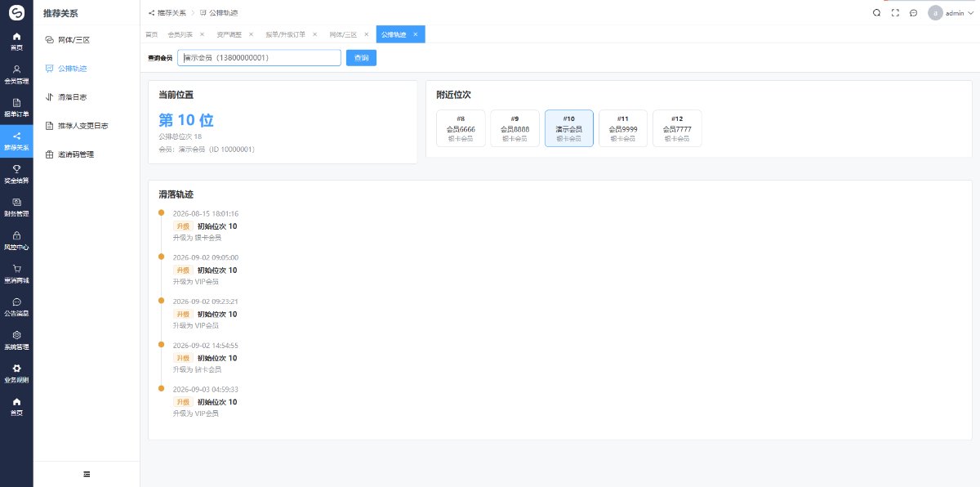Close the active 公排轨迹 tab

[416, 34]
